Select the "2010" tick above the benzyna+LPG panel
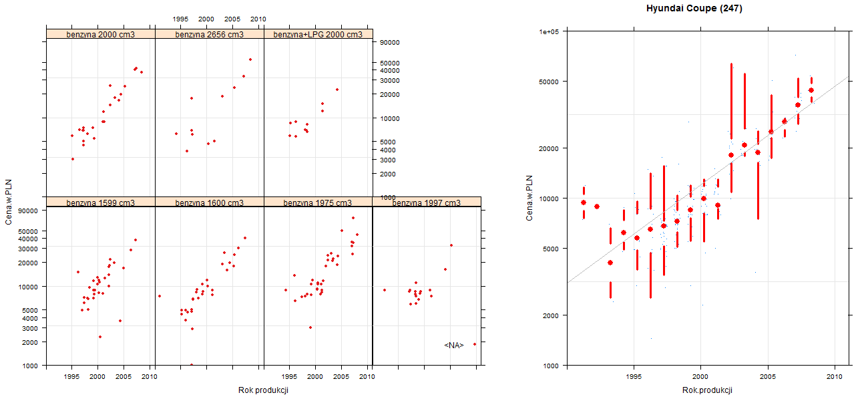The width and height of the screenshot is (868, 401). [258, 19]
